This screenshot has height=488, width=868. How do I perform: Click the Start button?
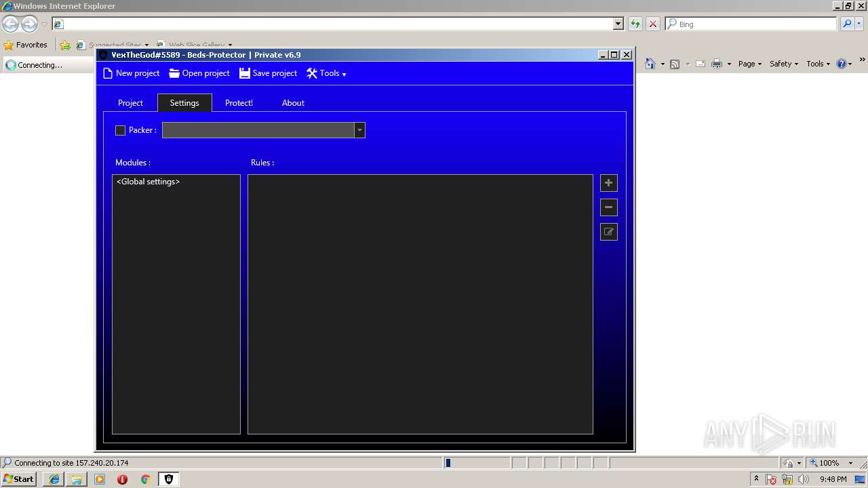pos(18,479)
